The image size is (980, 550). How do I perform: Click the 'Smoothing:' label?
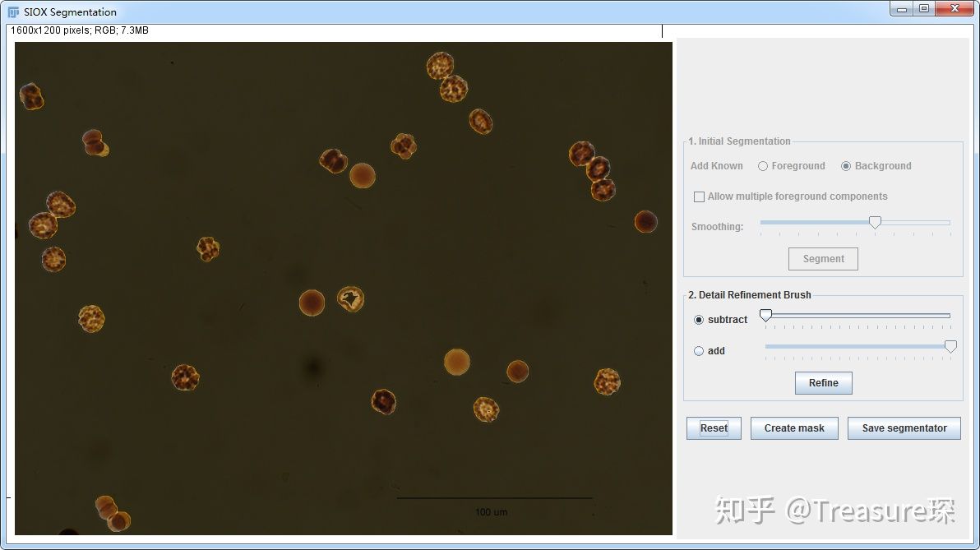pos(718,227)
